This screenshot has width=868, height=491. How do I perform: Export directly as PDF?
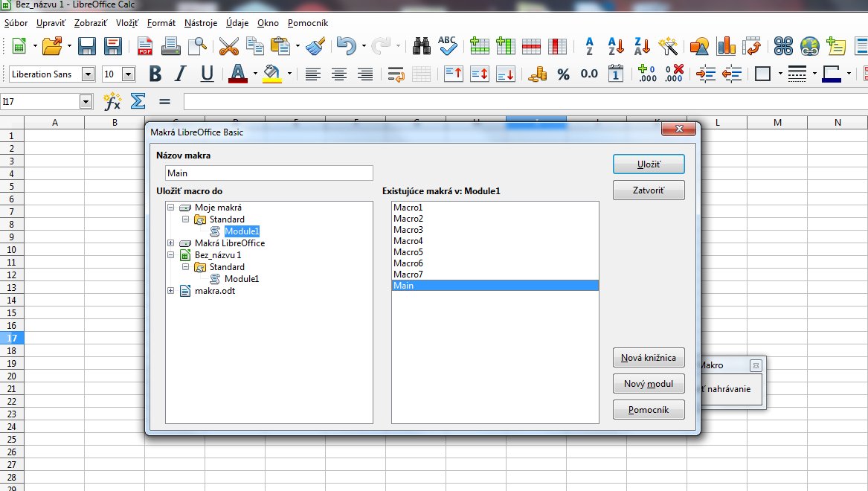pyautogui.click(x=145, y=46)
